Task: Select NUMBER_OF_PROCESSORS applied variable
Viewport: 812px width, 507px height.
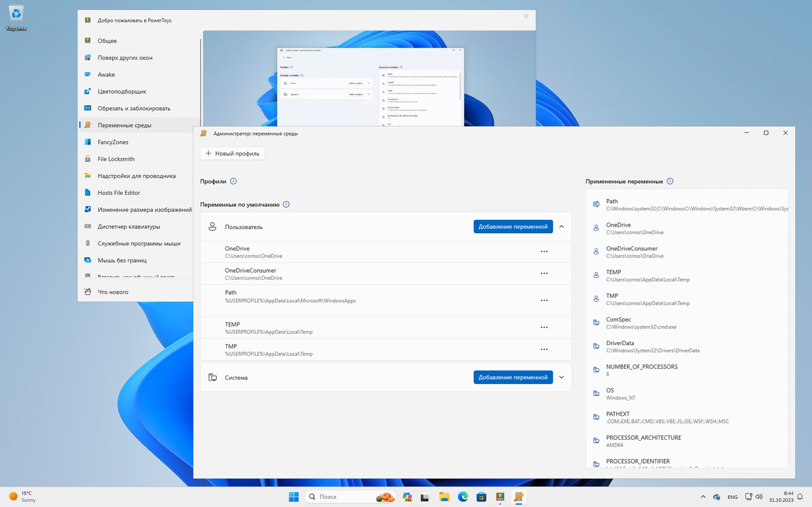Action: tap(687, 370)
